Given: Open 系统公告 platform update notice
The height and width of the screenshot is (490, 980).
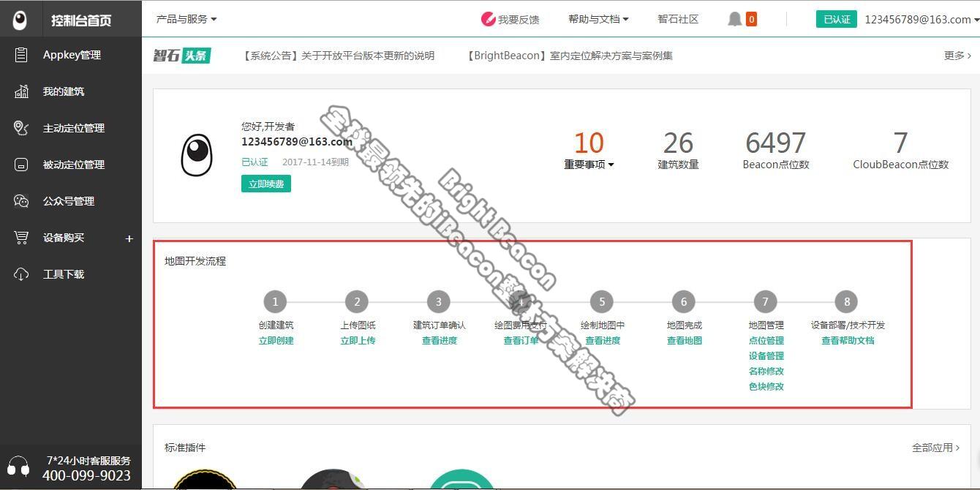Looking at the screenshot, I should click(x=338, y=56).
